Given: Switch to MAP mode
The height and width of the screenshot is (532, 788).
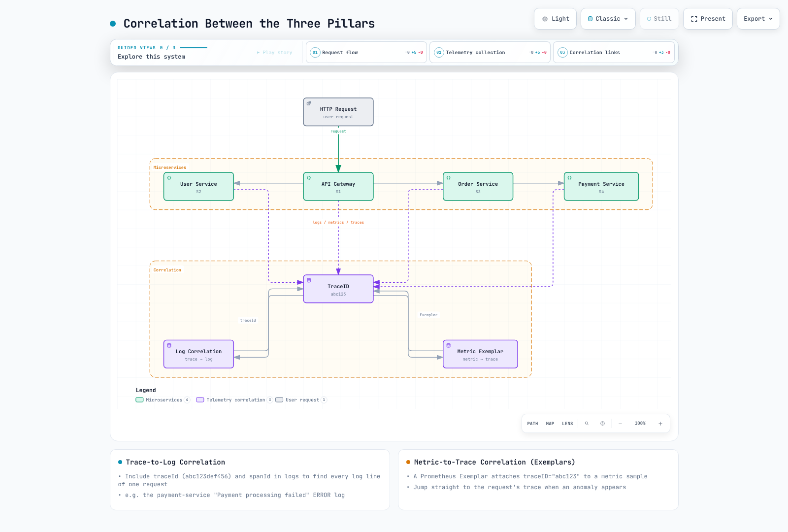Looking at the screenshot, I should pyautogui.click(x=550, y=424).
